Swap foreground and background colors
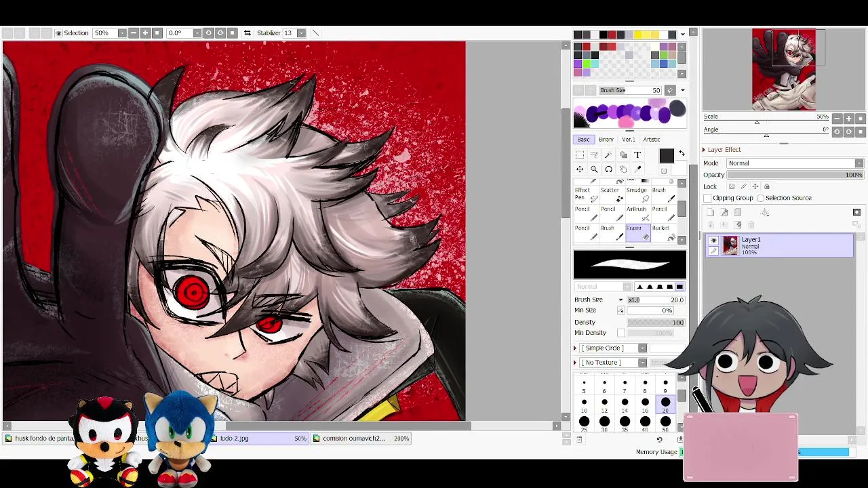Screen dimensions: 868x488 682,154
